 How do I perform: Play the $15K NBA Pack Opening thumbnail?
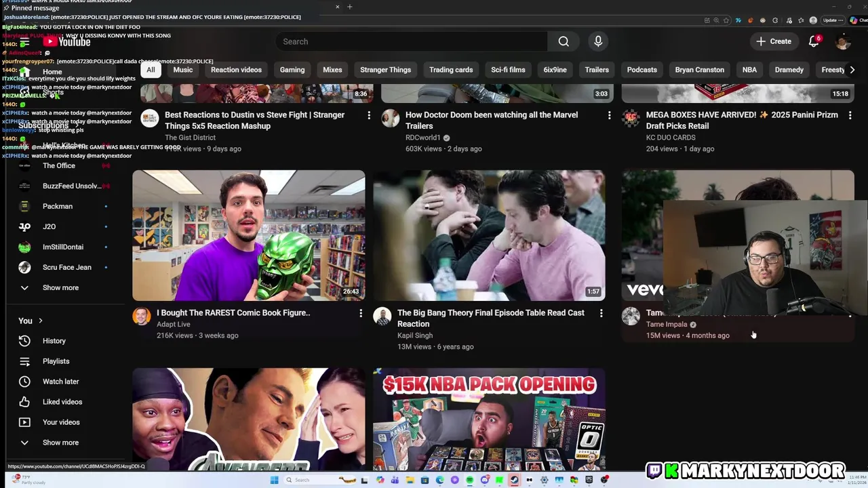pos(489,419)
